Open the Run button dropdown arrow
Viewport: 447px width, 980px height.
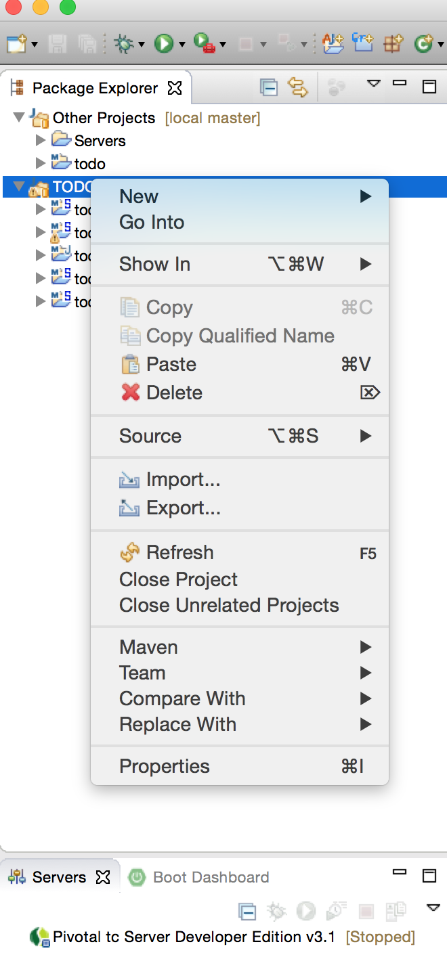pyautogui.click(x=182, y=43)
